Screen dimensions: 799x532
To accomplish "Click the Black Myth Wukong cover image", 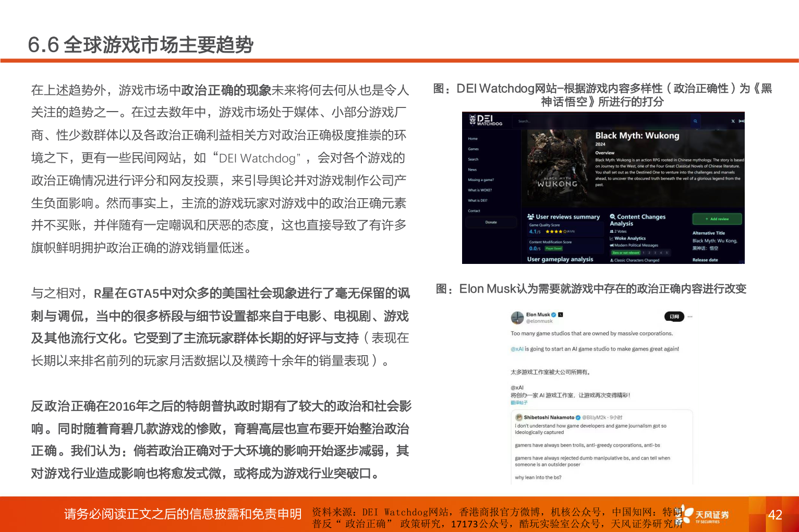I will coord(558,166).
